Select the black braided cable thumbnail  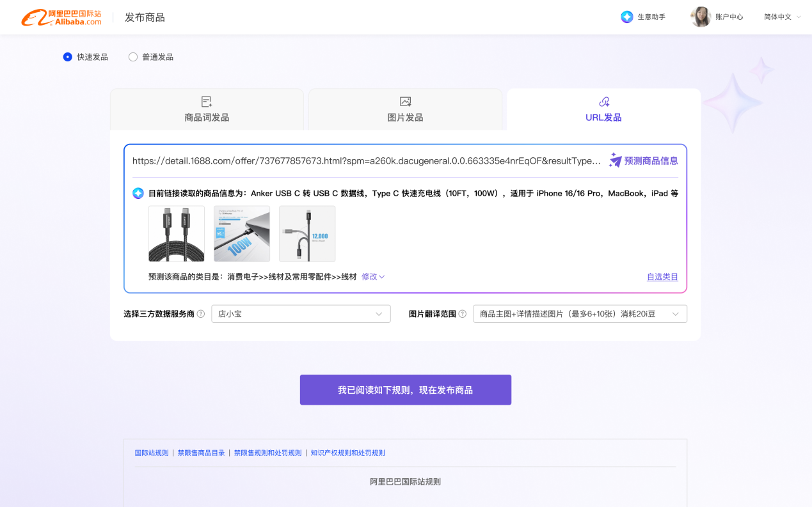pos(177,233)
